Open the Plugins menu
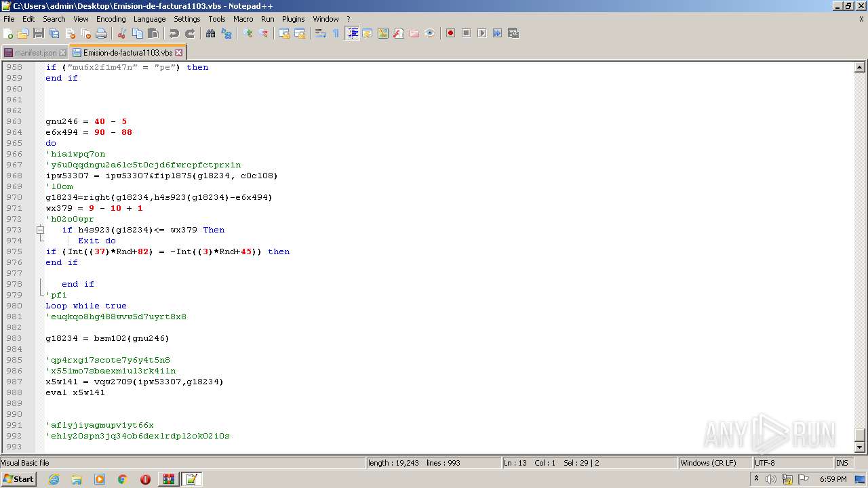The image size is (868, 488). (x=294, y=19)
